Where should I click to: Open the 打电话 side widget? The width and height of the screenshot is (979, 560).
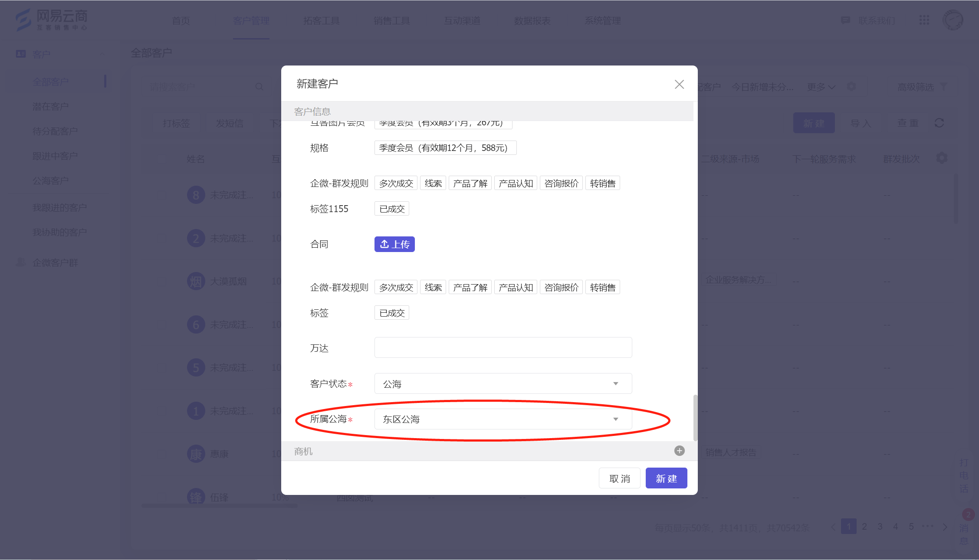[964, 475]
